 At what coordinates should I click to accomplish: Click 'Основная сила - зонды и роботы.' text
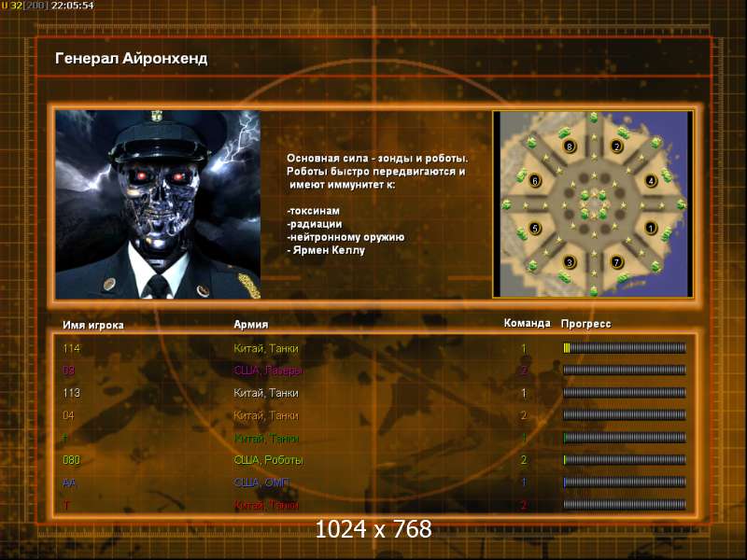click(377, 159)
